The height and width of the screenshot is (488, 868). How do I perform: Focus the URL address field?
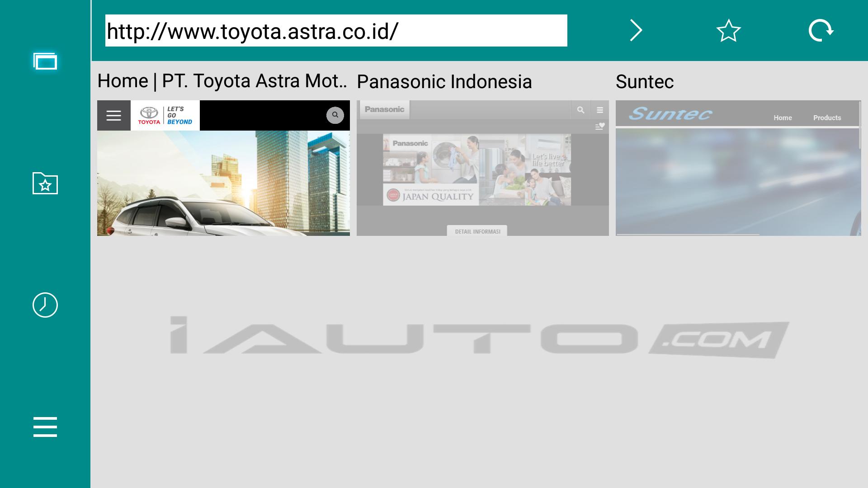click(x=336, y=30)
